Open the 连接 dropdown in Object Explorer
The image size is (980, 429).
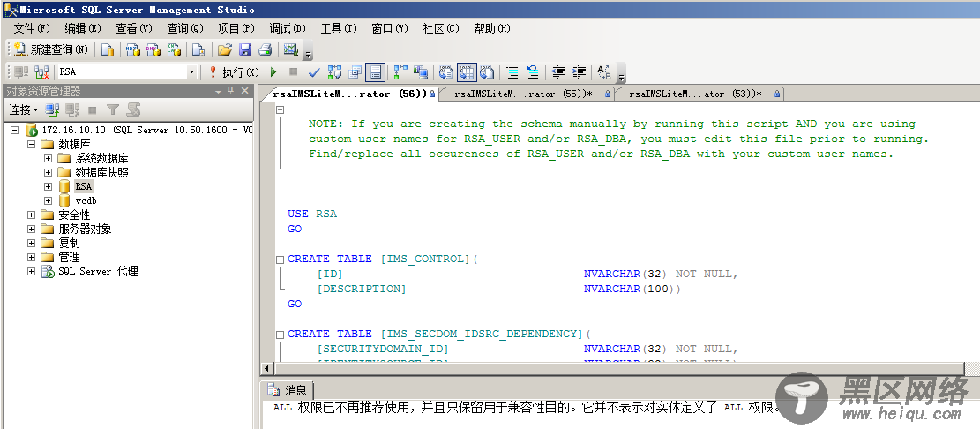[23, 110]
